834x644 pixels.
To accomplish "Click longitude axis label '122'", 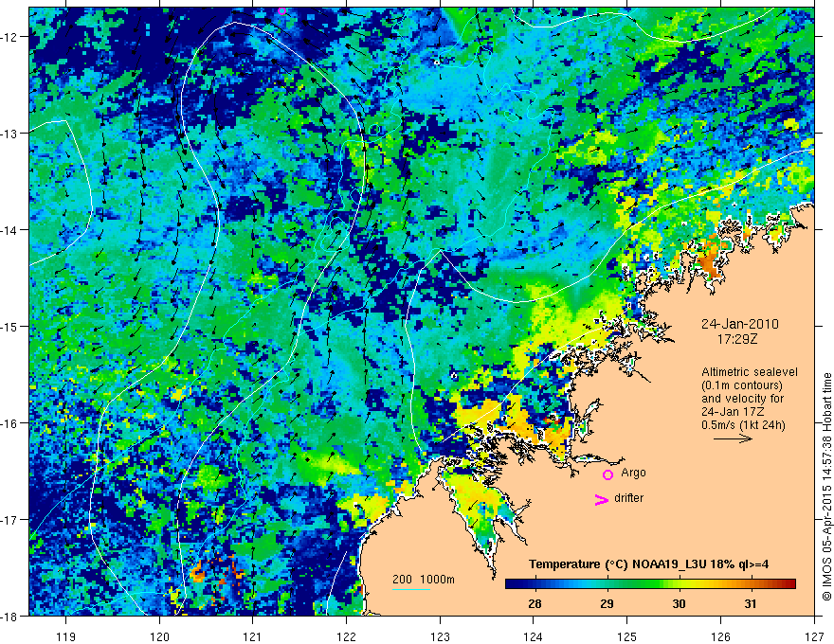I will tap(346, 637).
